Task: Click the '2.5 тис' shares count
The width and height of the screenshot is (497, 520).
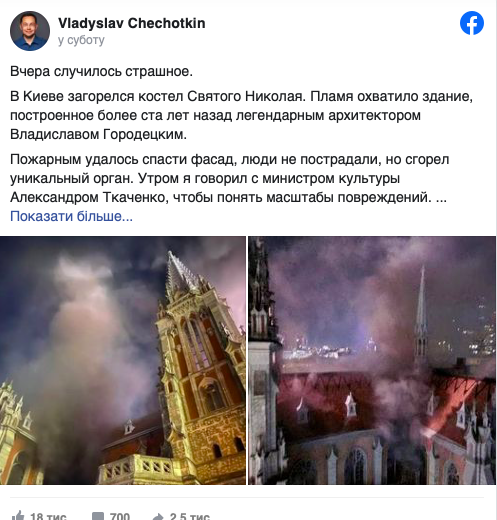Action: [190, 516]
